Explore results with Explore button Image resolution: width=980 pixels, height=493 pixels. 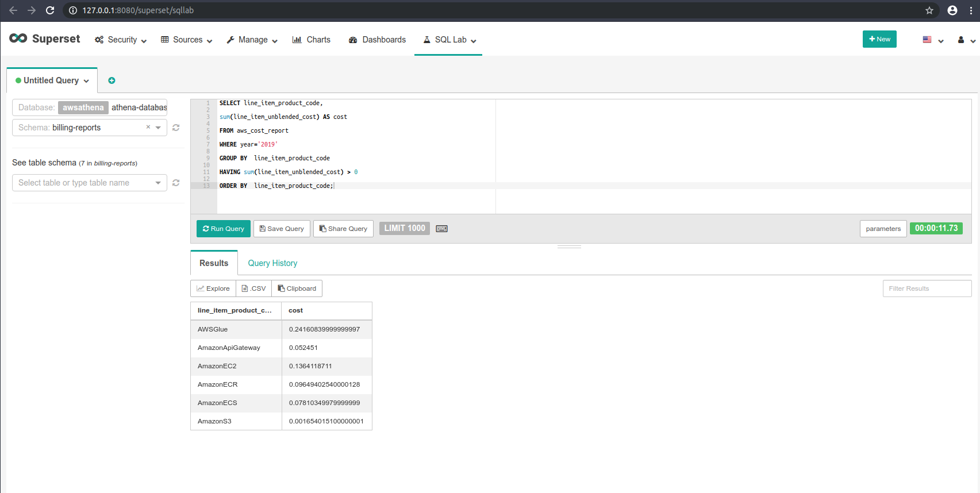(x=213, y=288)
